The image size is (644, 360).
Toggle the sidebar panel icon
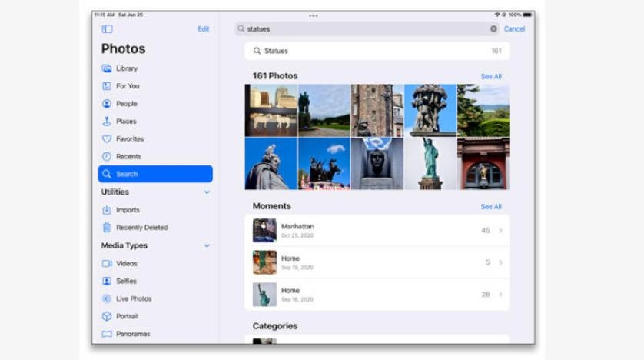(107, 29)
